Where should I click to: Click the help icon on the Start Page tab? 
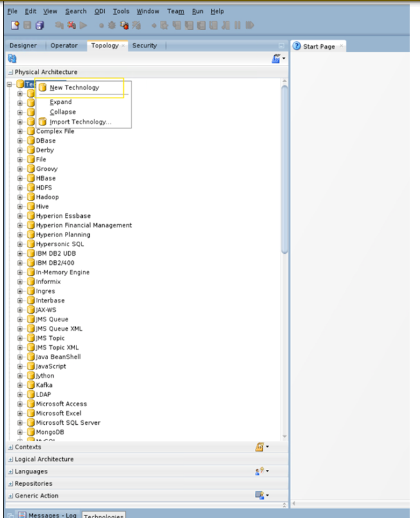tap(297, 46)
